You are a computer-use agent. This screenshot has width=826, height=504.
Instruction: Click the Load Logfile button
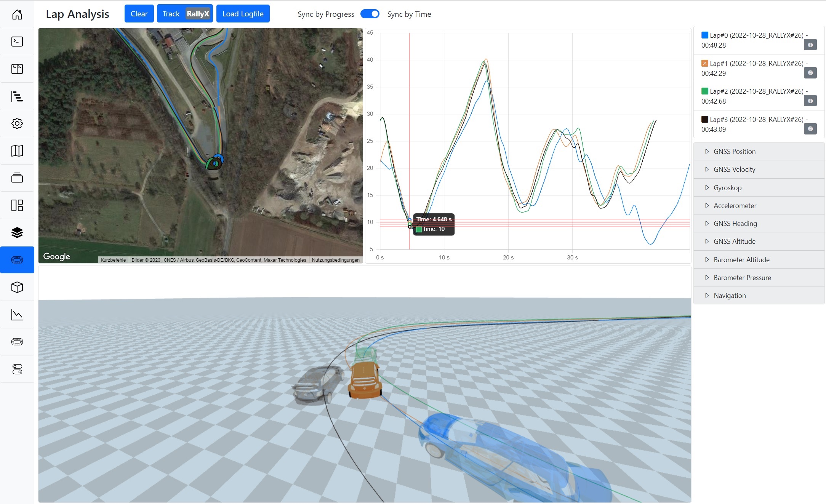coord(243,14)
